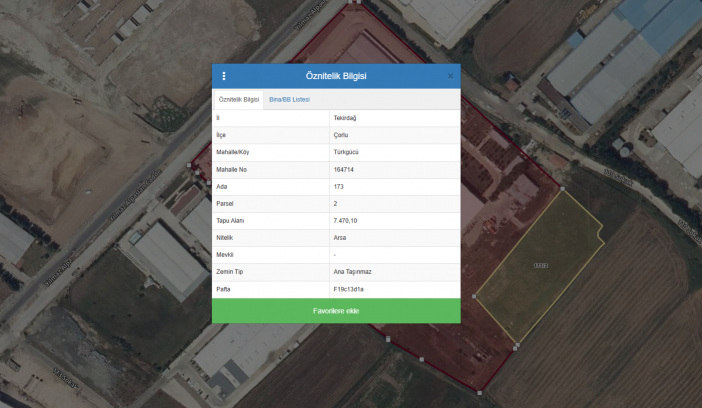
Task: Click the label inside the yellow parcel
Action: pyautogui.click(x=541, y=265)
